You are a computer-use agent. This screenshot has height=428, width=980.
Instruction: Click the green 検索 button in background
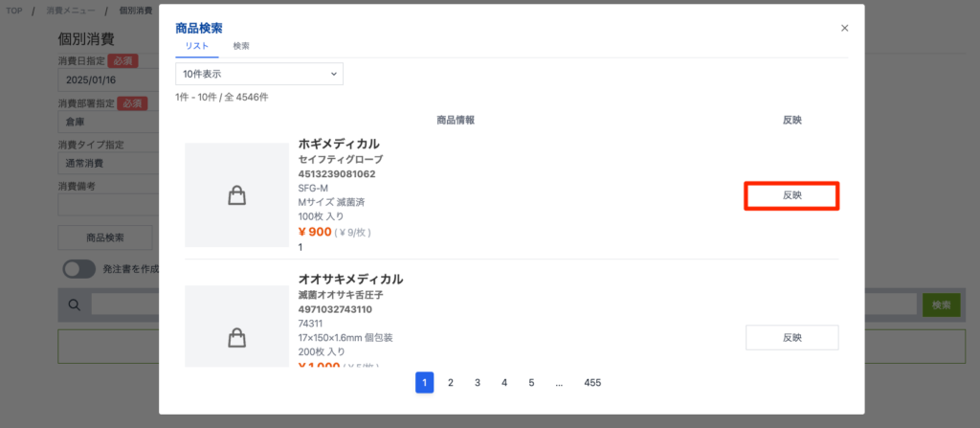click(x=942, y=305)
